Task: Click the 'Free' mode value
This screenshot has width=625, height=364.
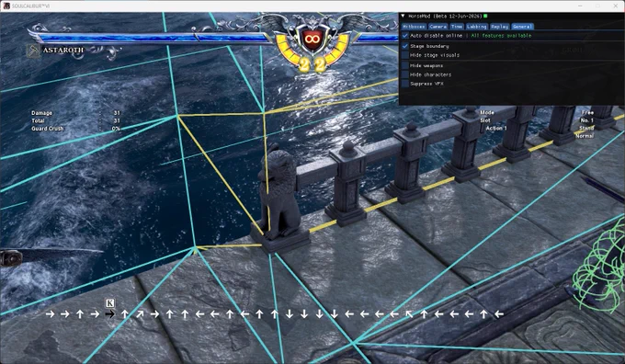Action: point(587,113)
